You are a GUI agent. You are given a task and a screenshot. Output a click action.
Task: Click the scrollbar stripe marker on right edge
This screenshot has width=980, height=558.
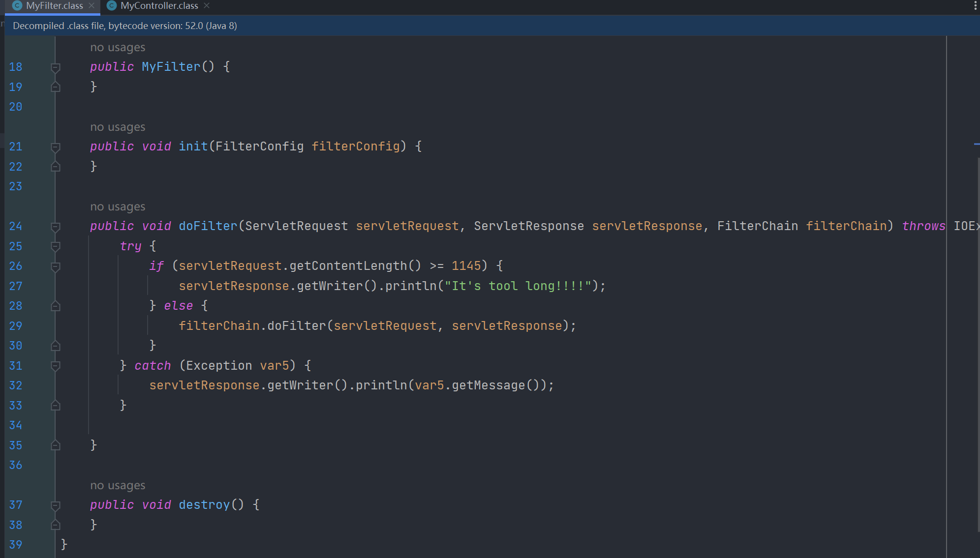point(976,144)
